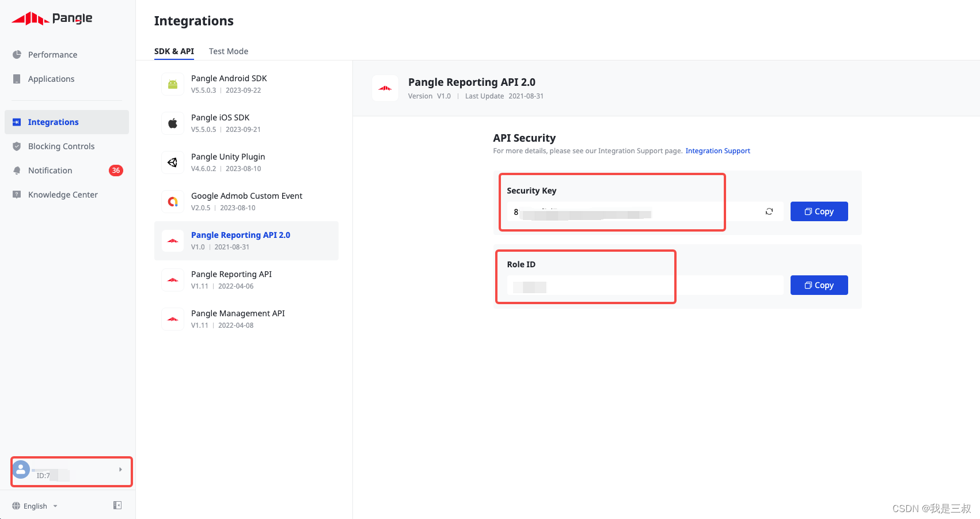The height and width of the screenshot is (519, 980).
Task: Select Pangle Management API entry
Action: pyautogui.click(x=246, y=319)
